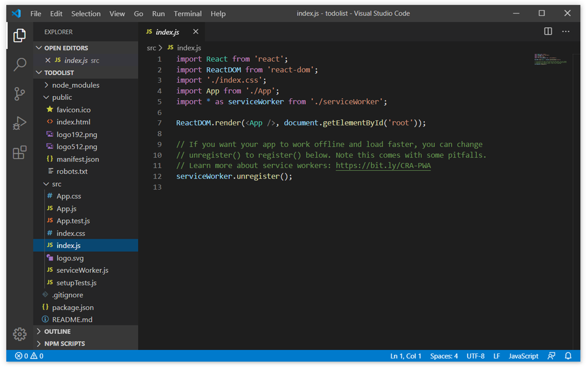This screenshot has width=588, height=367.
Task: Click the warnings count in status bar
Action: click(x=37, y=356)
